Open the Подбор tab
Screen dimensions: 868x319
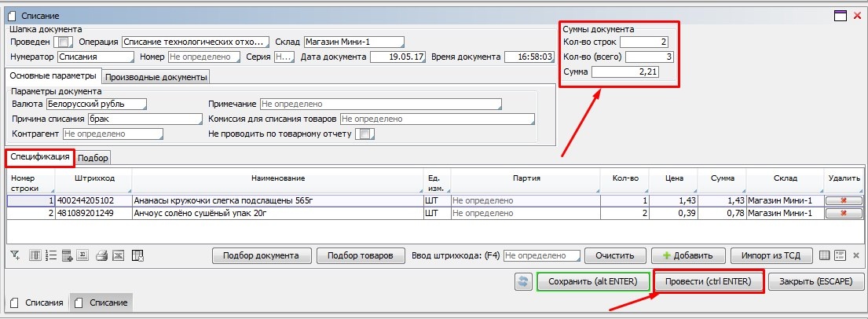pyautogui.click(x=93, y=158)
